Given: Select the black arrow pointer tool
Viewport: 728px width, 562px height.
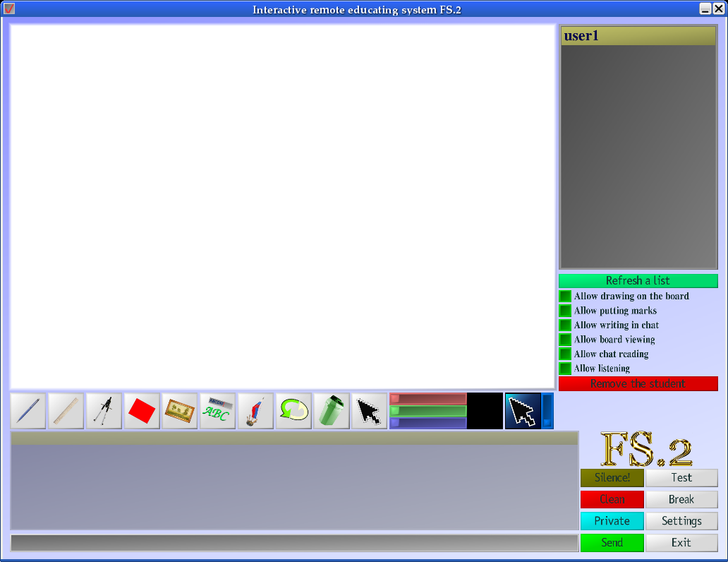Looking at the screenshot, I should tap(370, 411).
